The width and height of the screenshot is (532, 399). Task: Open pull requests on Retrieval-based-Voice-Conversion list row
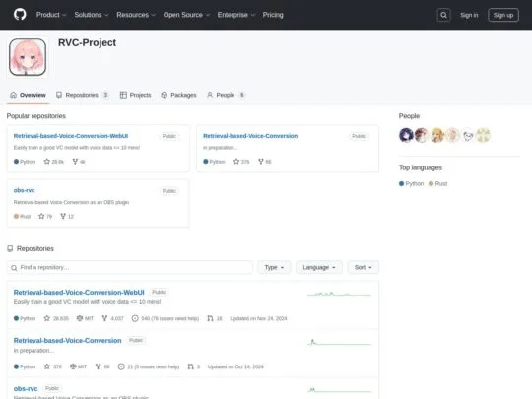(x=194, y=366)
